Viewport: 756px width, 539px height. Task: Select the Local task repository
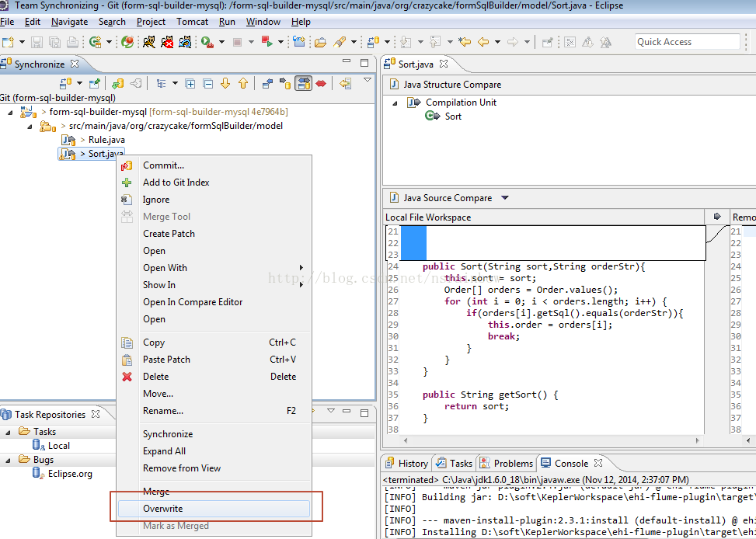(58, 446)
